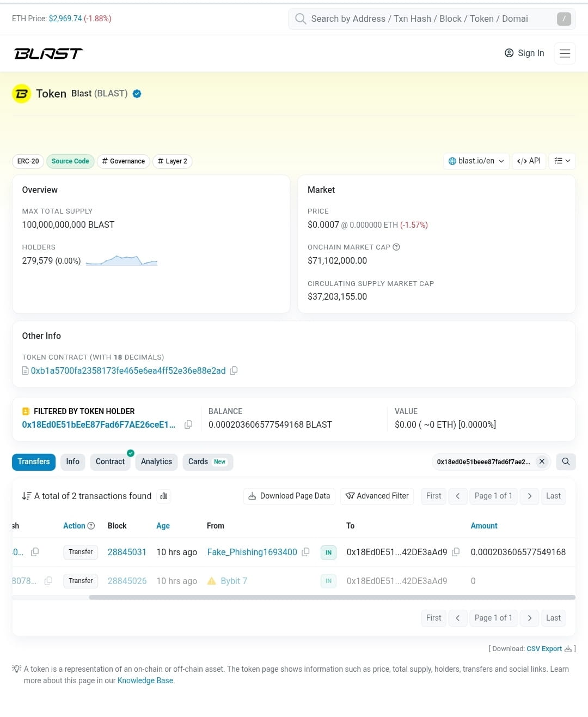Open the Analytics tab

point(156,461)
